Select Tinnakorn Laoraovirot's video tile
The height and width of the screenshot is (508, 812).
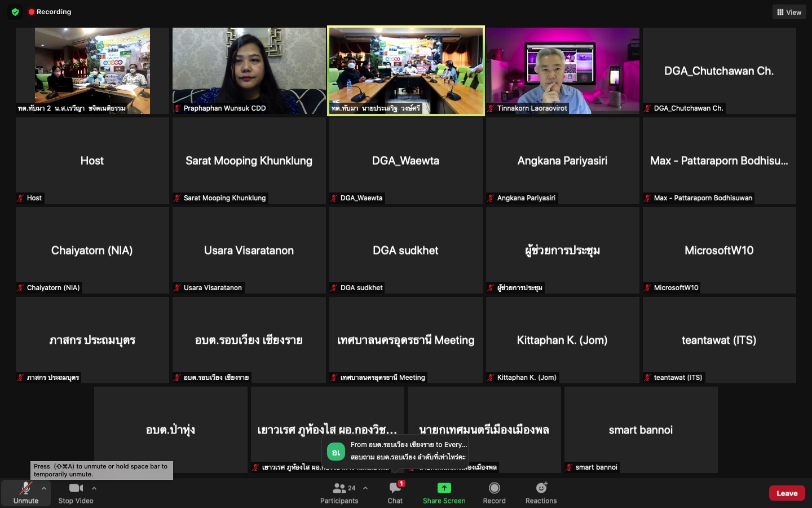pos(562,71)
